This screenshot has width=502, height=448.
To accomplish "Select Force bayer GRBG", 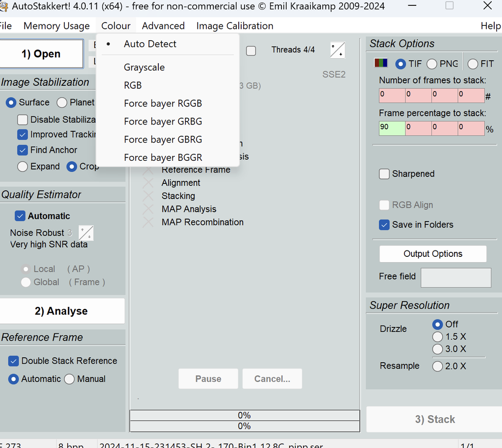I will [x=168, y=121].
